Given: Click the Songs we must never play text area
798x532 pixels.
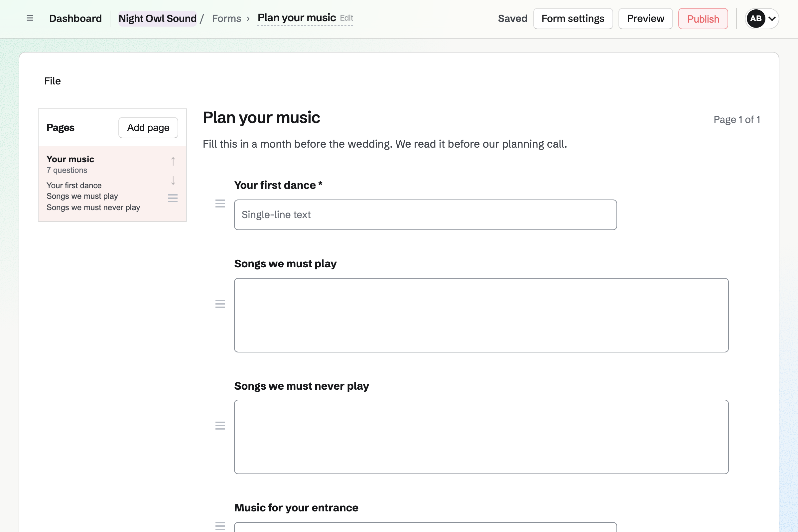Looking at the screenshot, I should tap(481, 437).
